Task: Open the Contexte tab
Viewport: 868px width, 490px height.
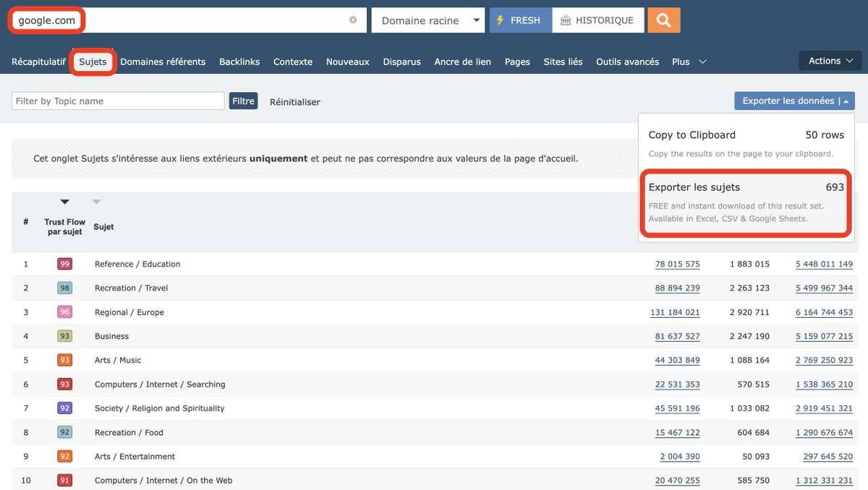Action: click(x=293, y=62)
